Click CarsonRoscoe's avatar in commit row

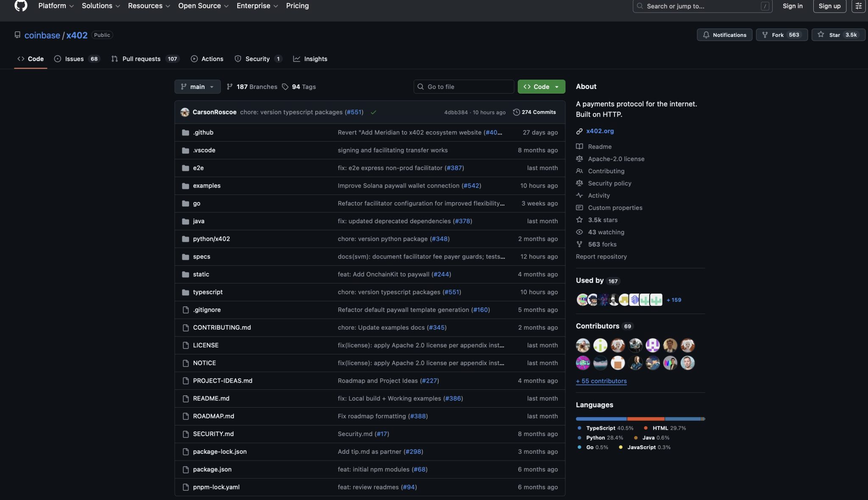click(x=185, y=112)
